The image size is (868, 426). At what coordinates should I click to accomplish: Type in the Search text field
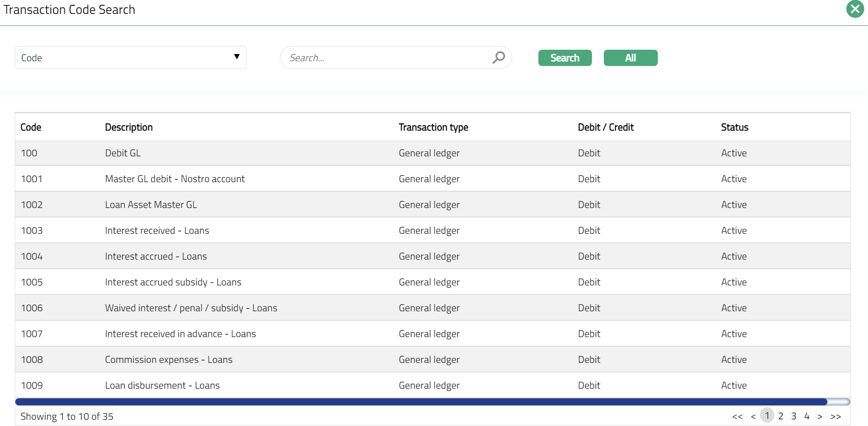387,58
